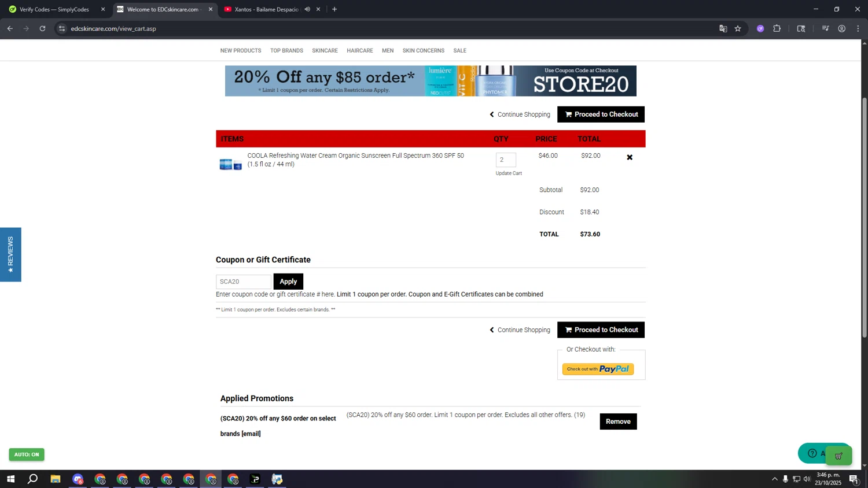Show hidden system tray icons
Image resolution: width=868 pixels, height=488 pixels.
click(775, 479)
